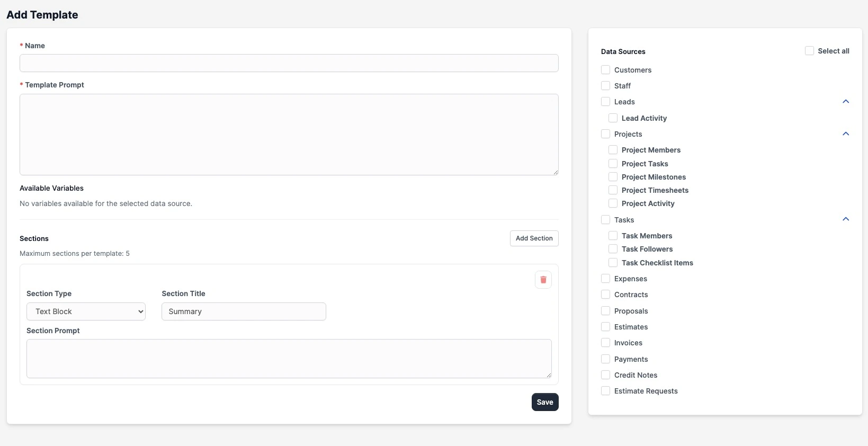Viewport: 868px width, 446px height.
Task: Delete the section with the trash icon
Action: [x=543, y=280]
